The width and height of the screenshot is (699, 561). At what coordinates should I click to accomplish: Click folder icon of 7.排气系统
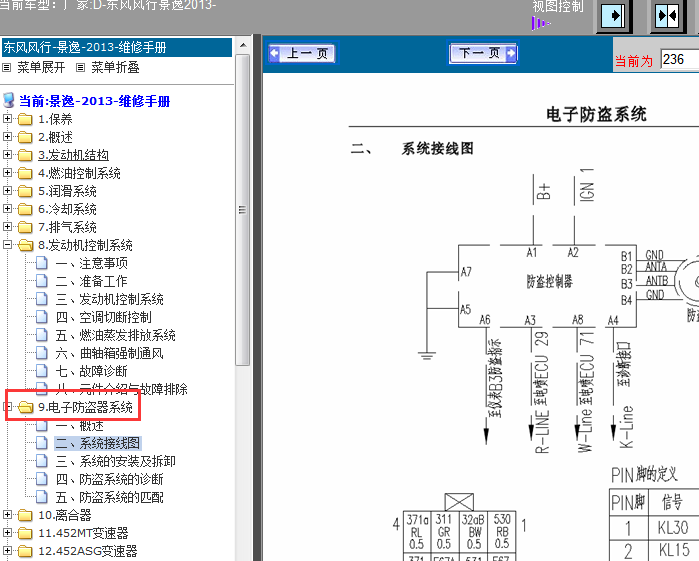coord(25,227)
